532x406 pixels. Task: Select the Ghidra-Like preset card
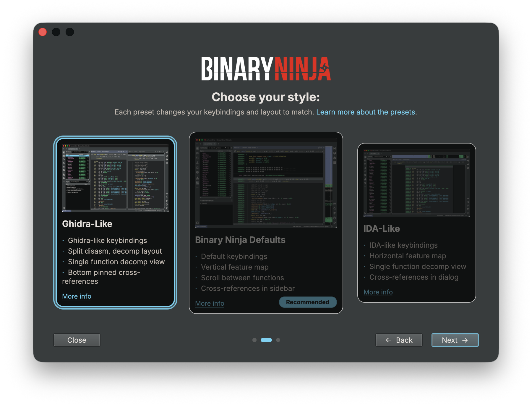tap(115, 223)
